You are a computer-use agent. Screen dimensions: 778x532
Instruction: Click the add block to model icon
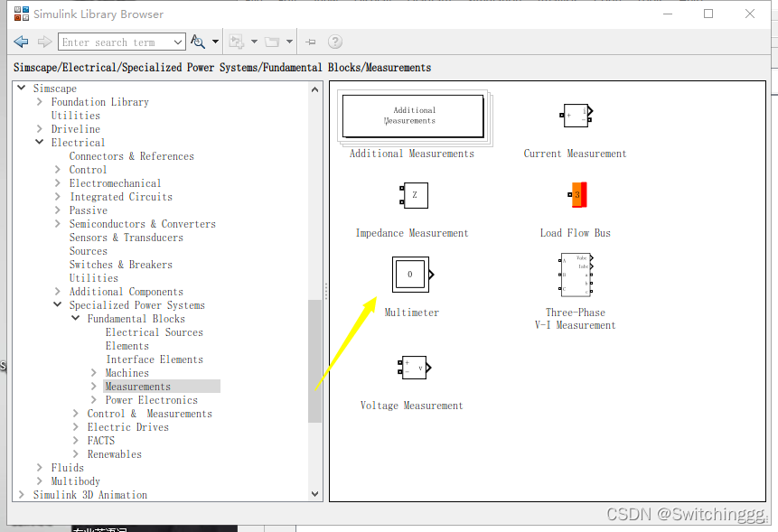[236, 42]
